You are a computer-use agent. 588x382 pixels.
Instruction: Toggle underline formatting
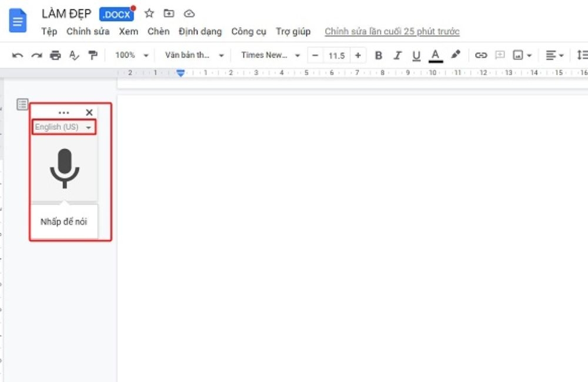point(416,55)
